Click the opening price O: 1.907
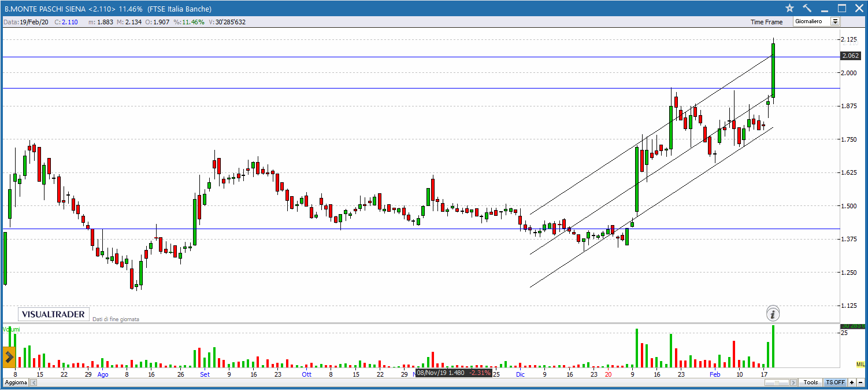868x390 pixels. tap(157, 22)
